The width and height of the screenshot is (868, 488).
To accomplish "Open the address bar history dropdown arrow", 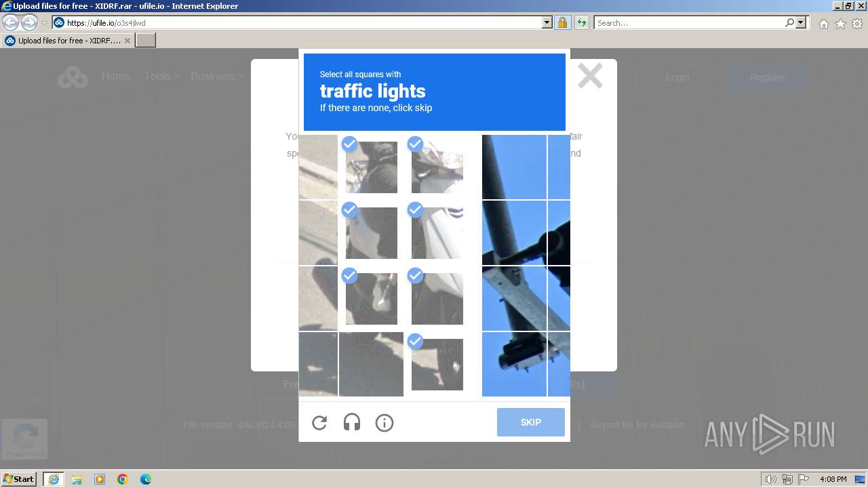I will [547, 22].
